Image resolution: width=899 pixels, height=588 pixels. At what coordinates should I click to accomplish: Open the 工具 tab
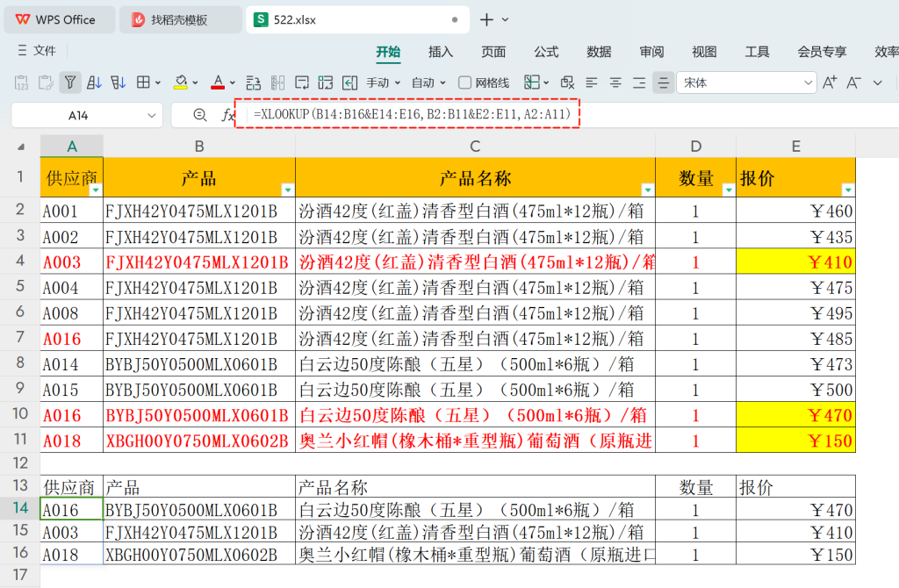coord(758,52)
